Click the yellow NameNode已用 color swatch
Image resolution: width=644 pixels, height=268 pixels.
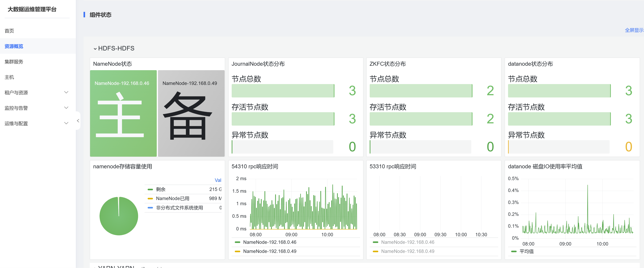pos(150,199)
